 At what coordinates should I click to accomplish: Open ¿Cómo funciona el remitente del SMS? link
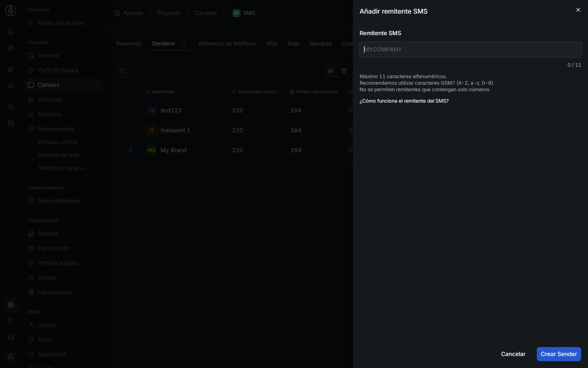click(404, 101)
